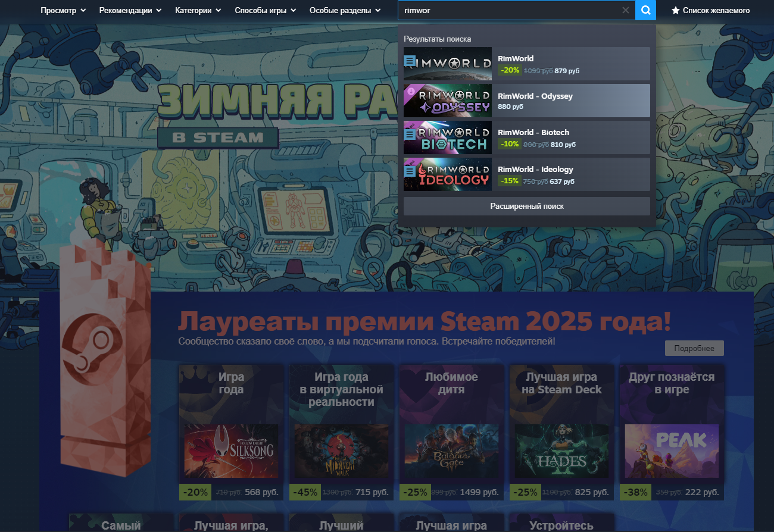Click the list icon on the RimWorld thumbnail

click(x=409, y=61)
